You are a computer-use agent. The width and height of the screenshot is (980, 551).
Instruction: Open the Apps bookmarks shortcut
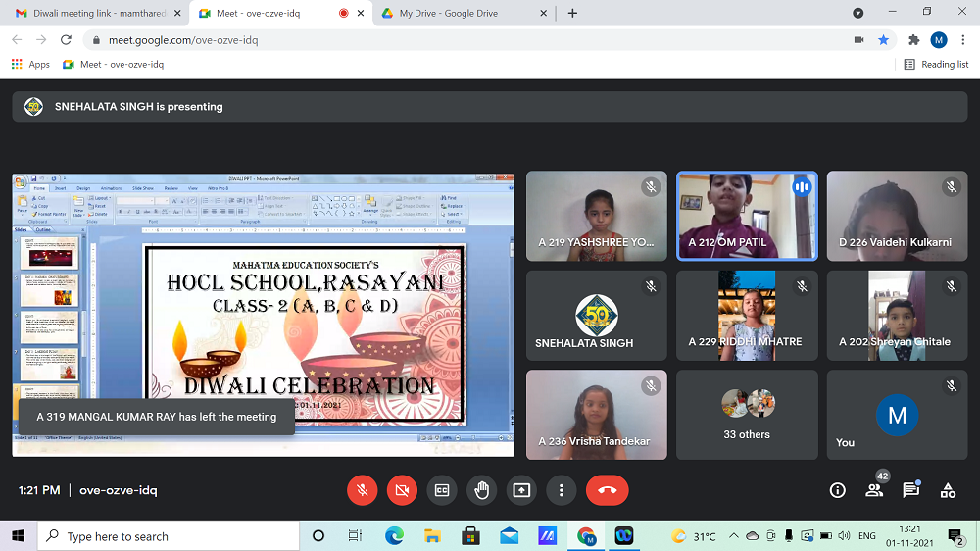30,64
